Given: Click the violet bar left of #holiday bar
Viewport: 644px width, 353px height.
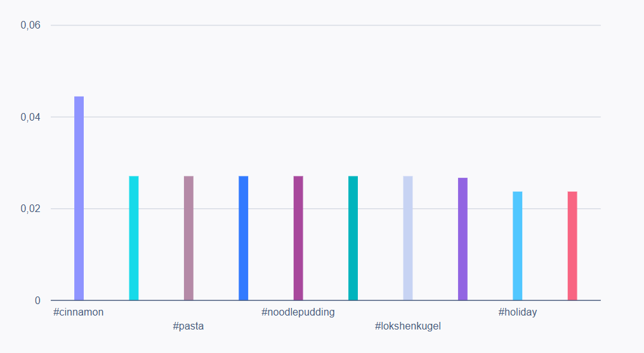Looking at the screenshot, I should [x=463, y=239].
